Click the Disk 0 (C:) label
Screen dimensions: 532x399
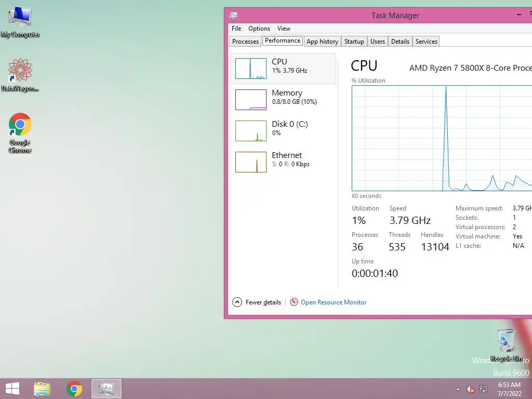click(x=290, y=124)
